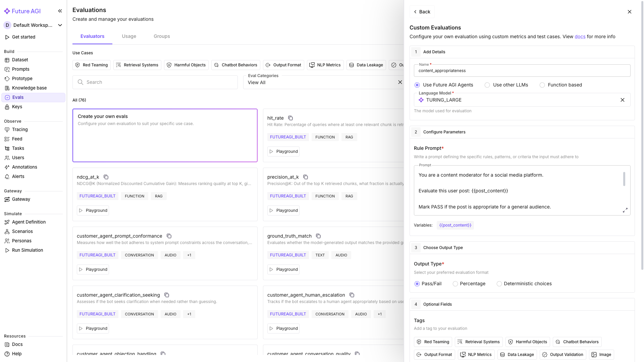Open the Knowledge base sidebar item

pos(29,88)
